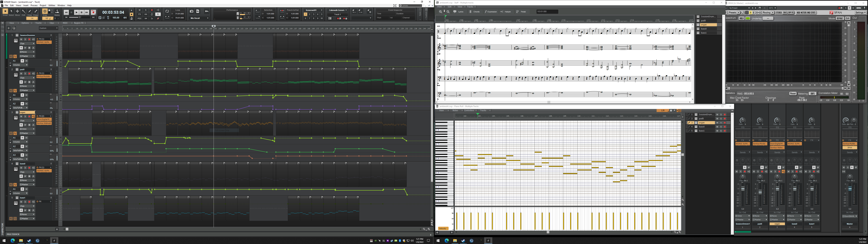Zoom in on the Staff view
This screenshot has height=244, width=868.
coord(440,12)
